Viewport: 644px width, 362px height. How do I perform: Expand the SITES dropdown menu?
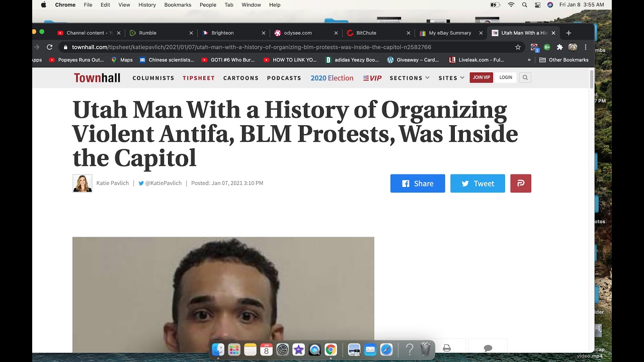pos(451,78)
